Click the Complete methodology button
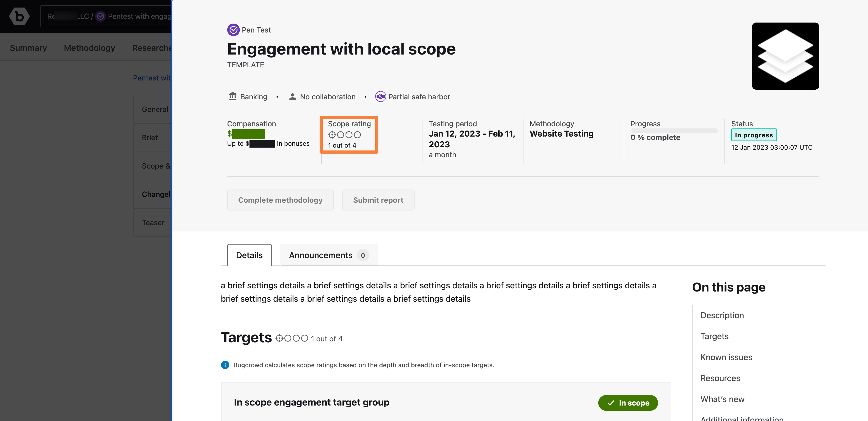Viewport: 868px width, 421px height. click(x=280, y=200)
